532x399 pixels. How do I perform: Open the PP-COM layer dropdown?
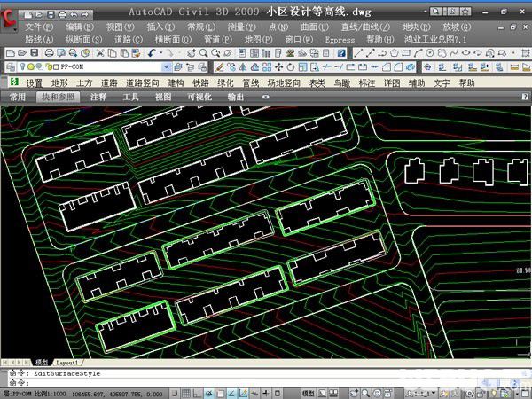tap(167, 66)
